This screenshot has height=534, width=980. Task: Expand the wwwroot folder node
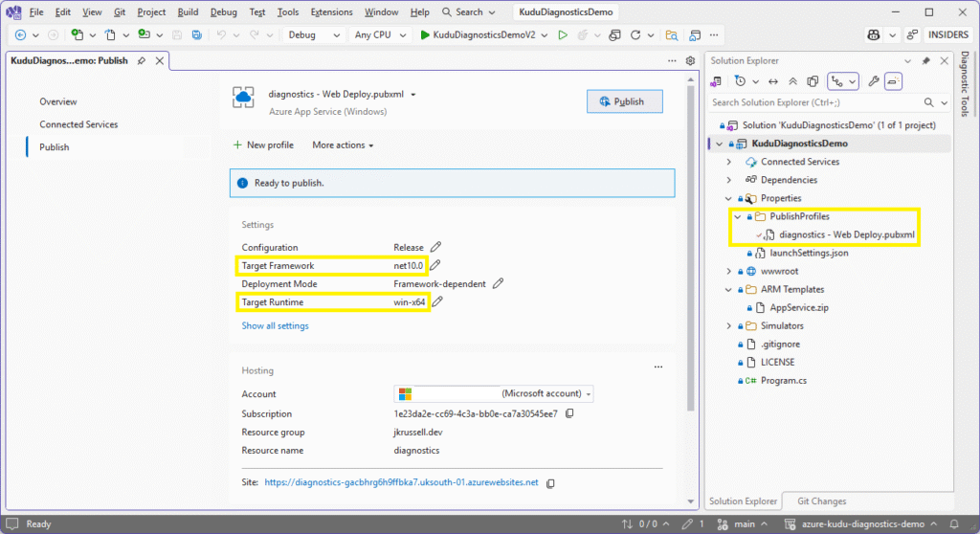(x=728, y=271)
